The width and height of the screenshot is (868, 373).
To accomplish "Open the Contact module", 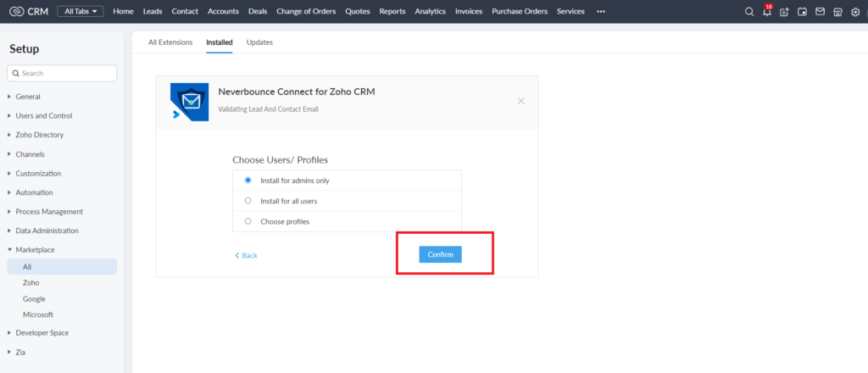I will pos(185,11).
